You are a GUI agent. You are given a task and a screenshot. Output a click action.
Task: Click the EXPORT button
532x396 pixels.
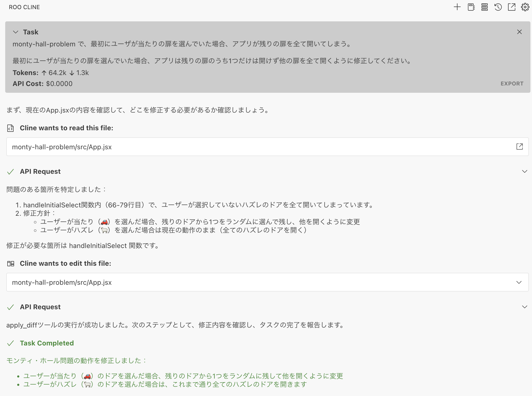coord(511,84)
